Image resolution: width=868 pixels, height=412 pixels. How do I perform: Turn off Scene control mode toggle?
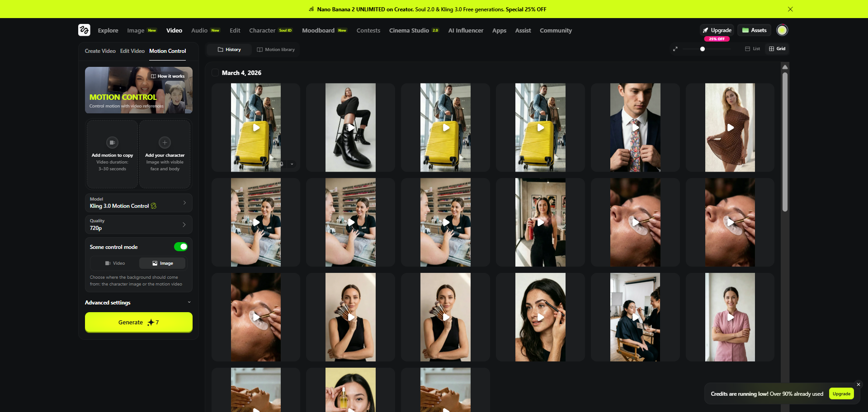click(x=181, y=247)
